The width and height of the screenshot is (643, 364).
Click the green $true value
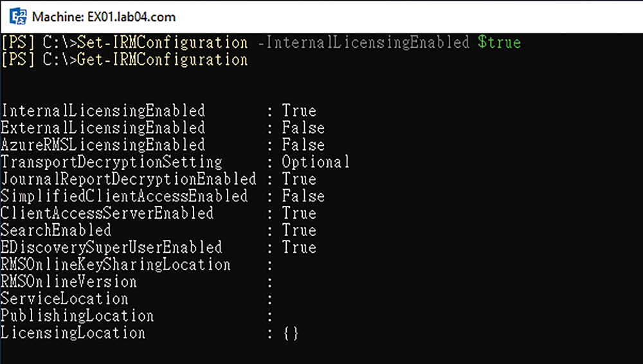[x=499, y=42]
